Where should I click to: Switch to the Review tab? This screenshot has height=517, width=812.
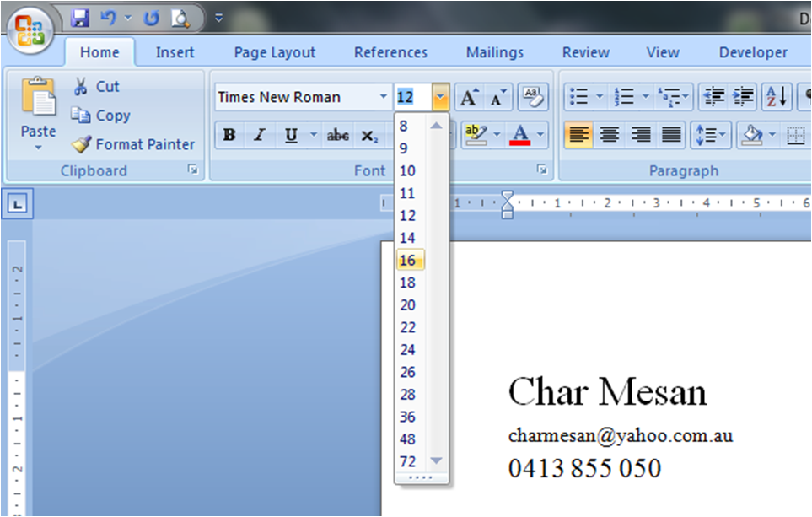586,52
